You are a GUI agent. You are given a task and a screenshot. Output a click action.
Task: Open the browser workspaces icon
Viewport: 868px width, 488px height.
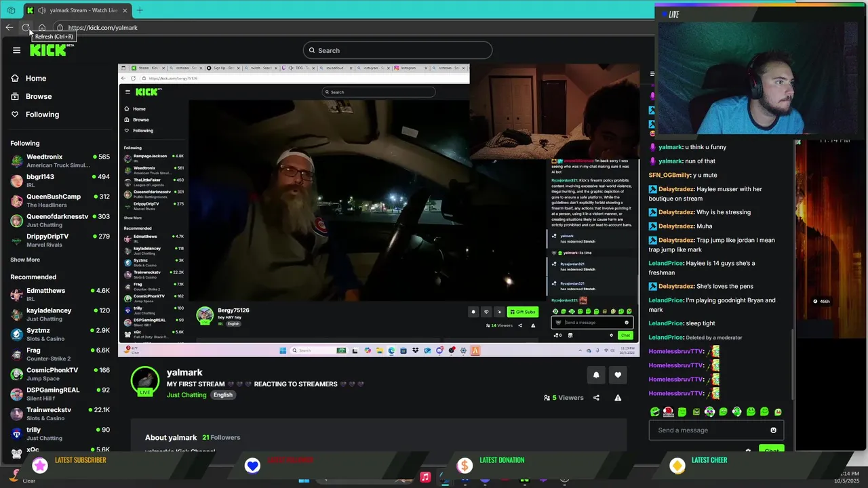11,10
